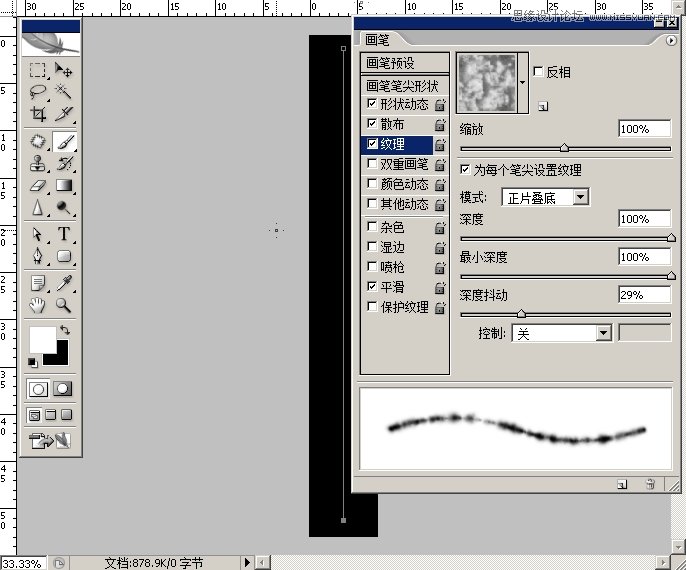The image size is (686, 570).
Task: Choose Full screen mode icon
Action: tap(66, 415)
